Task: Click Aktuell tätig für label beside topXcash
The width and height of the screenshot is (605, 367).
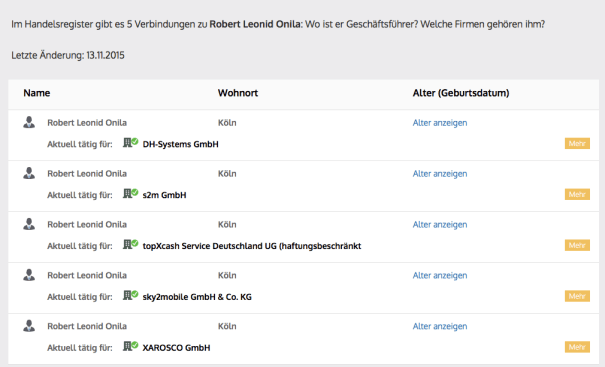Action: pos(80,246)
